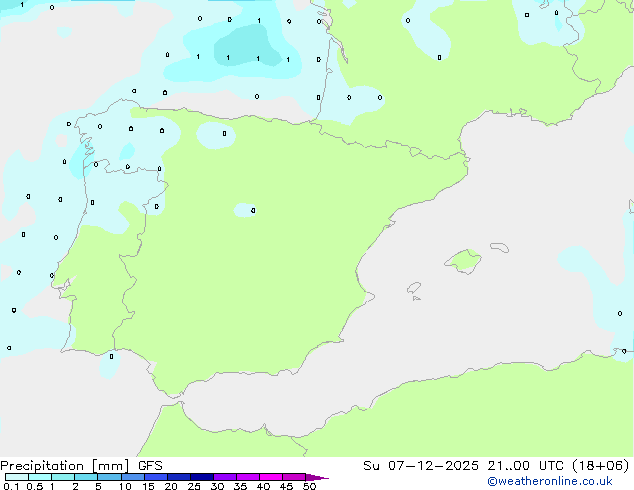Click the '21..00 UTC' time text
634x490 pixels.
click(526, 466)
